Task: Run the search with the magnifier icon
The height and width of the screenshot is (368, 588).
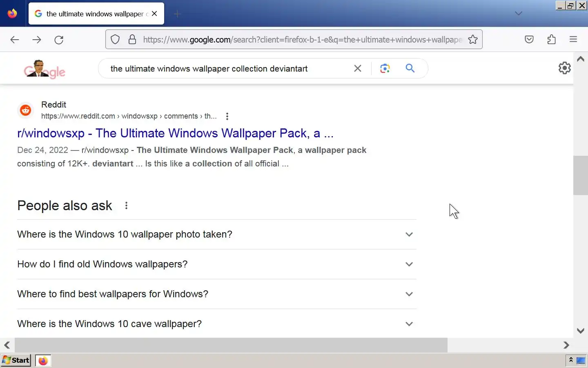Action: 410,68
